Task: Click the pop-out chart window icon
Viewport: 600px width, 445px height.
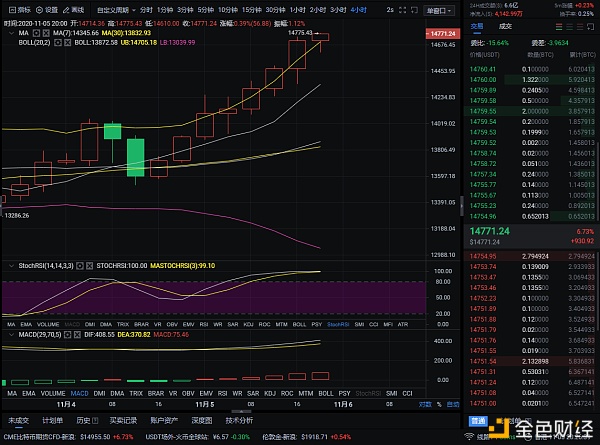Action: point(414,10)
